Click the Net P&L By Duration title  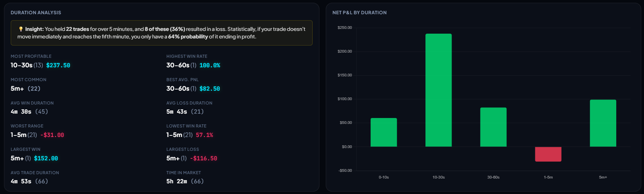click(x=359, y=13)
